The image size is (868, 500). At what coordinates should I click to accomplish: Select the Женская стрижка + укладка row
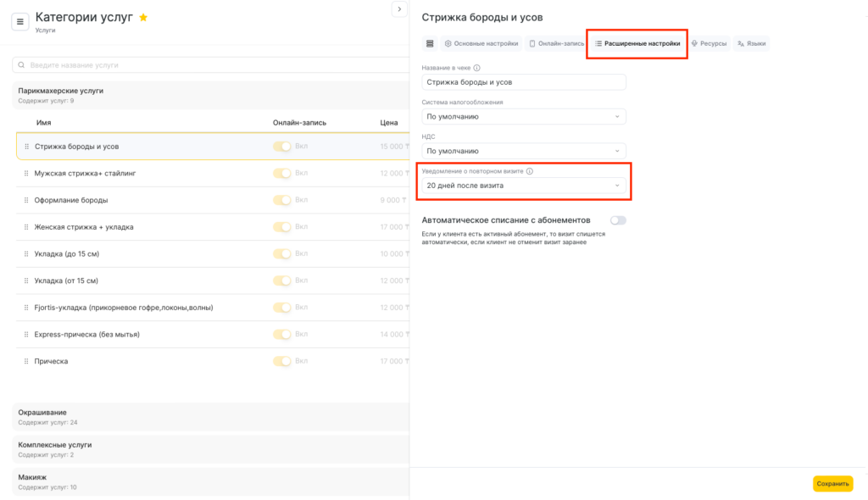tap(84, 227)
